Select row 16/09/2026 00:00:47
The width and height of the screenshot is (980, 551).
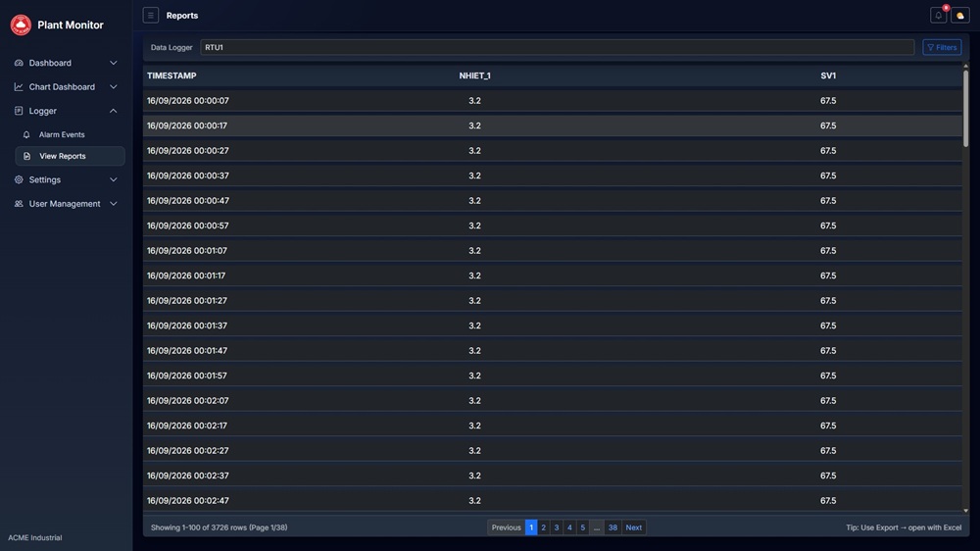coord(553,201)
